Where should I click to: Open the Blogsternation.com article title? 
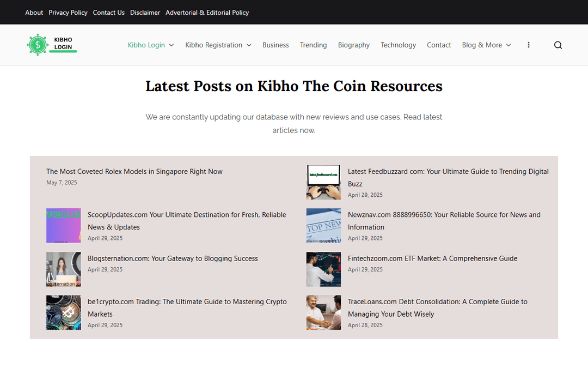(173, 258)
